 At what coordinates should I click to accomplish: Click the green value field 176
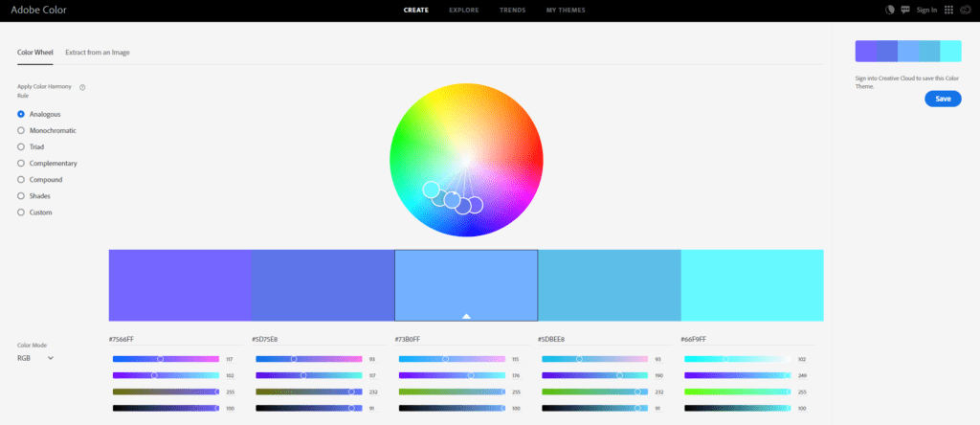click(x=516, y=375)
